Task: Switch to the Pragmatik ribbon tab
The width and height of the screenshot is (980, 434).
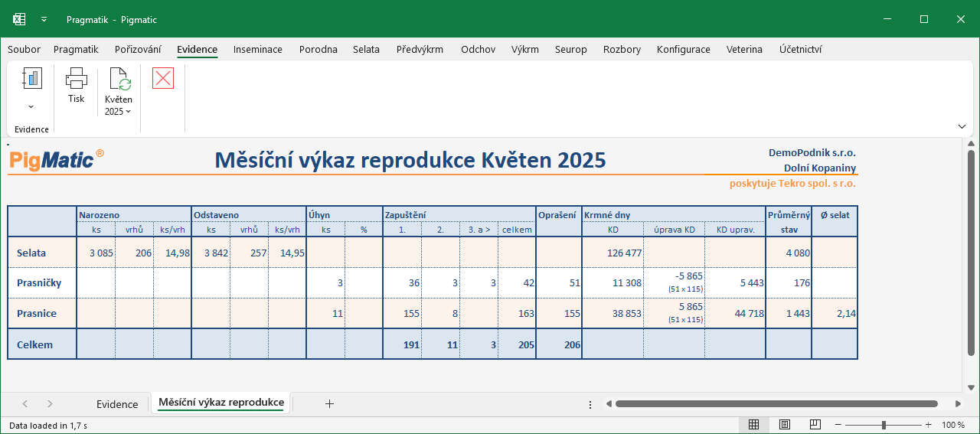Action: click(76, 50)
